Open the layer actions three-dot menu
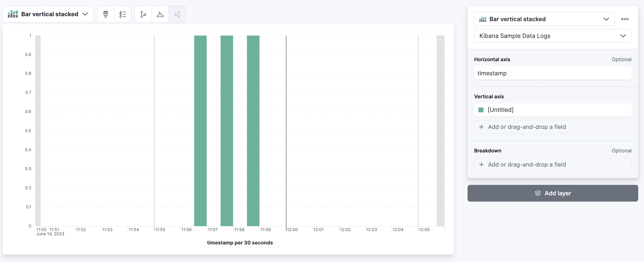Image resolution: width=644 pixels, height=262 pixels. [625, 19]
